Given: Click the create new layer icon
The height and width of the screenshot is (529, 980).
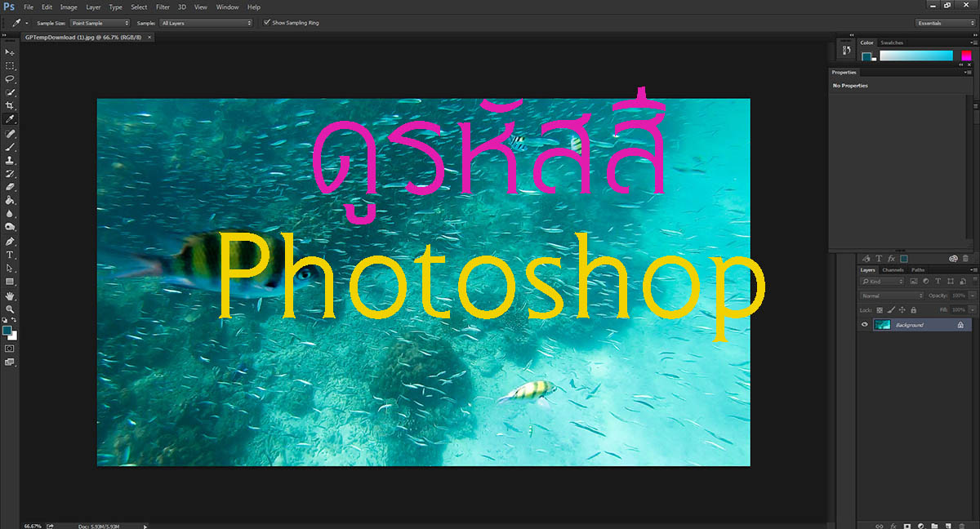Looking at the screenshot, I should (947, 526).
